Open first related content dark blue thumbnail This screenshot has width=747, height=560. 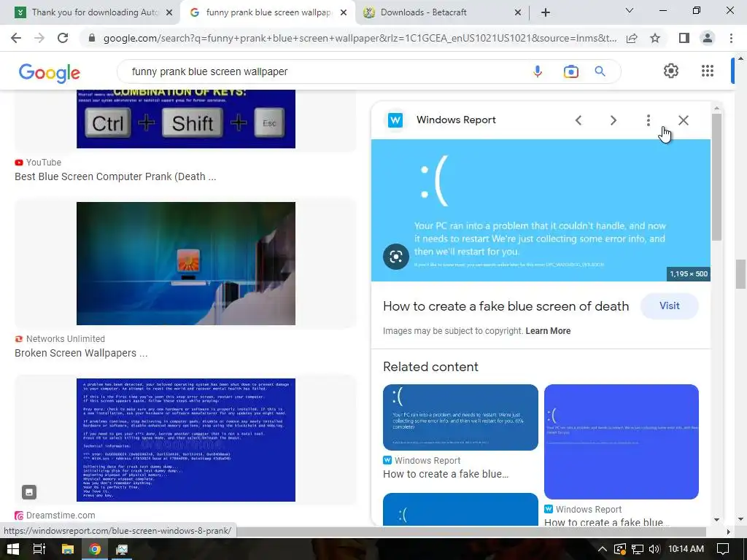[x=460, y=417]
